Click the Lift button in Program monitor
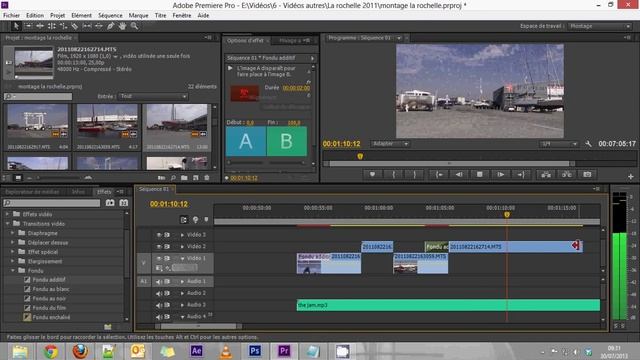The image size is (640, 360). click(546, 174)
